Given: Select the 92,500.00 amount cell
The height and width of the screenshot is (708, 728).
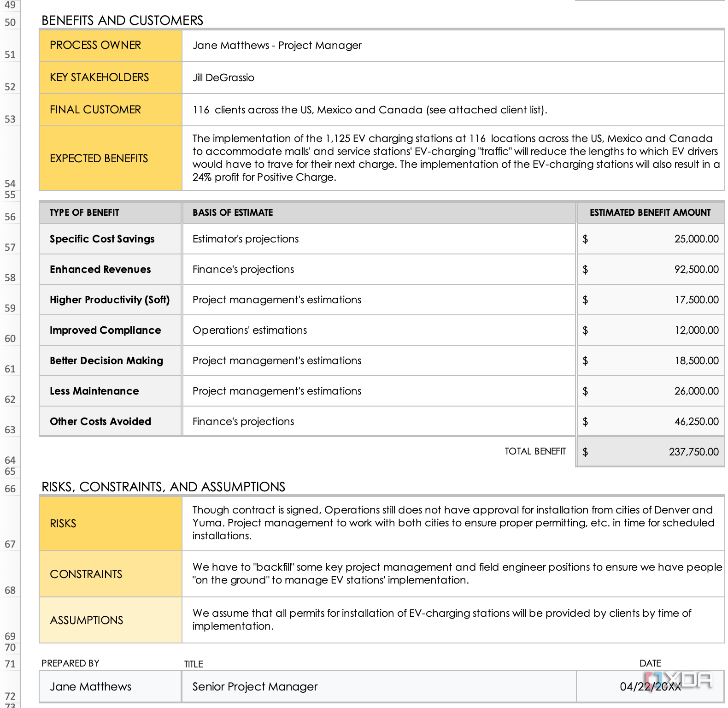Looking at the screenshot, I should (651, 269).
